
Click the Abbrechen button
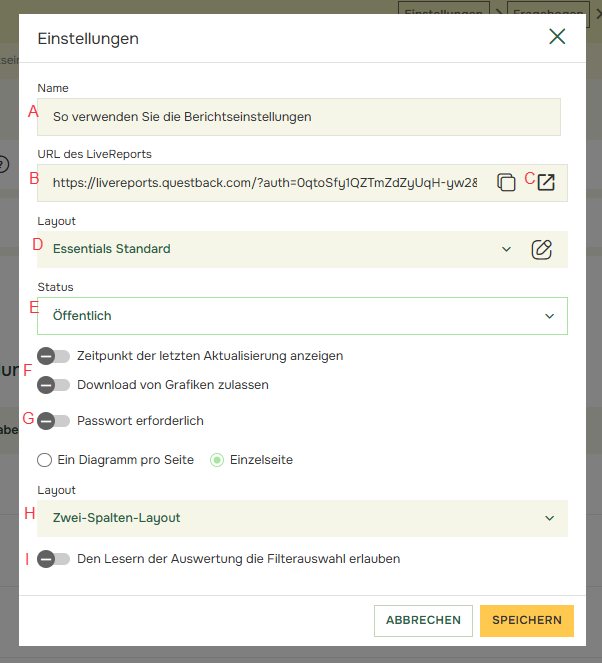point(423,620)
